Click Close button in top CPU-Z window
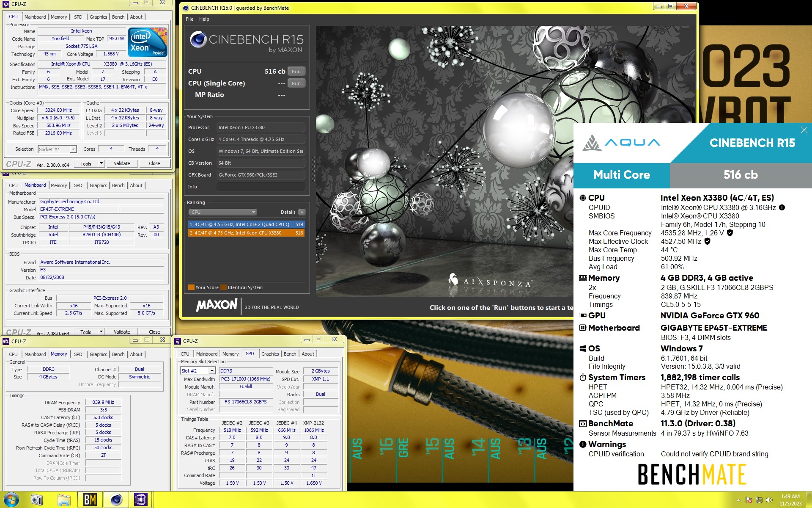 [x=154, y=163]
